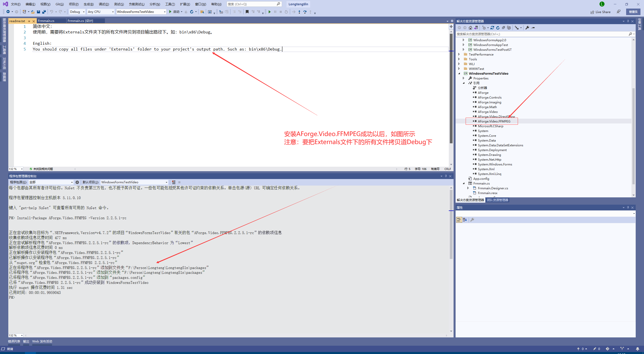The width and height of the screenshot is (644, 354).
Task: Toggle alphabetical sort in Properties panel
Action: point(465,220)
